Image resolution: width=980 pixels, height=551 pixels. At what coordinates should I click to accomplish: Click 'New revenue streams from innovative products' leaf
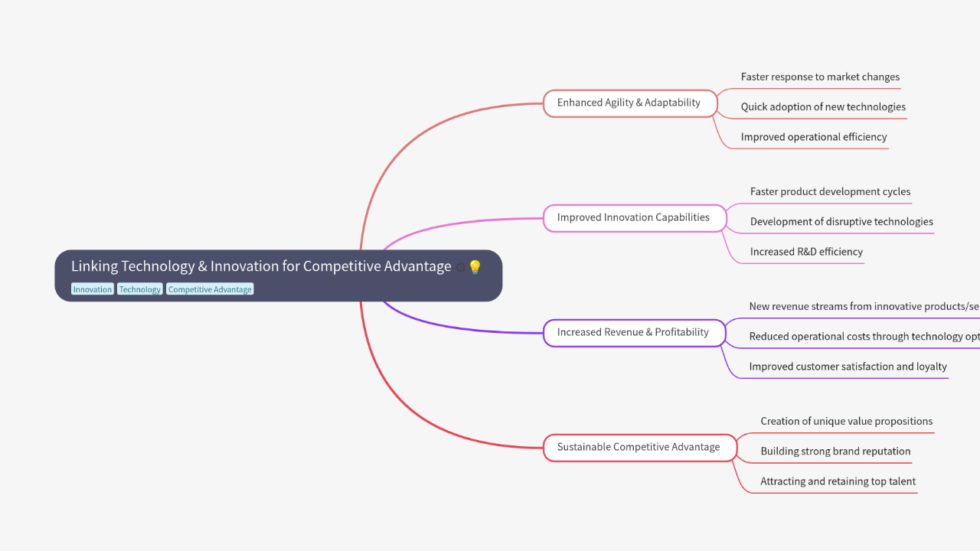[864, 306]
